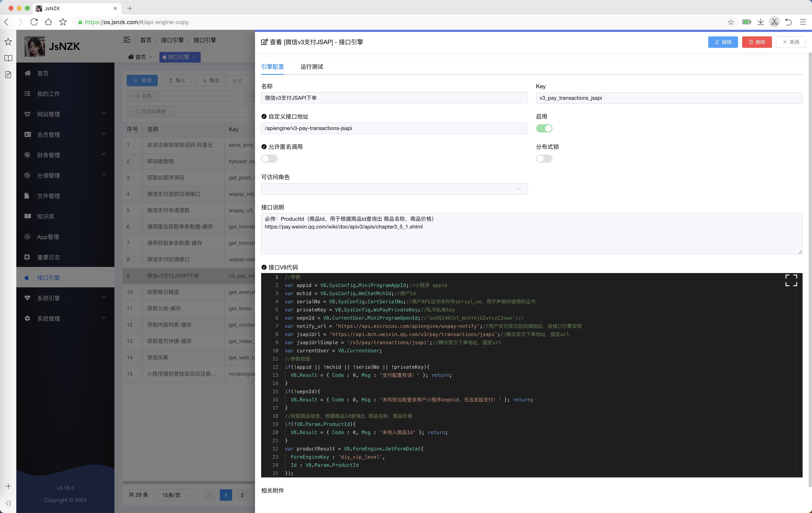Image resolution: width=812 pixels, height=513 pixels.
Task: Open the 可访问角色 dropdown
Action: click(394, 189)
